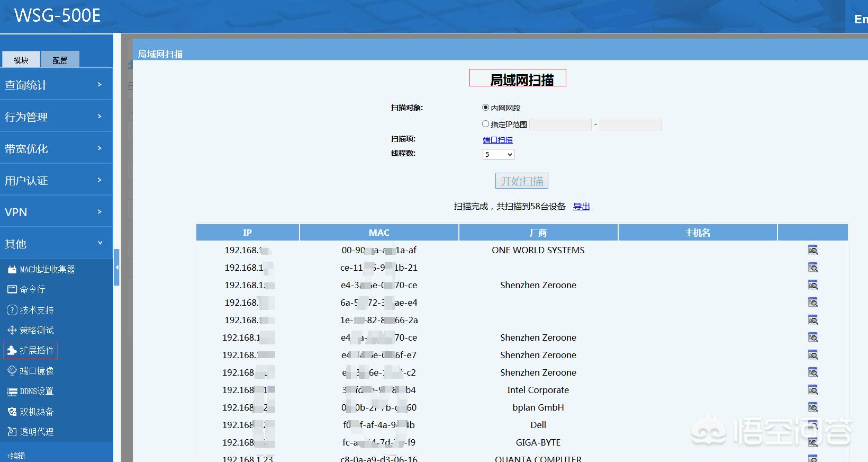868x462 pixels.
Task: Open the 端口扫描 port scan link
Action: coord(498,140)
